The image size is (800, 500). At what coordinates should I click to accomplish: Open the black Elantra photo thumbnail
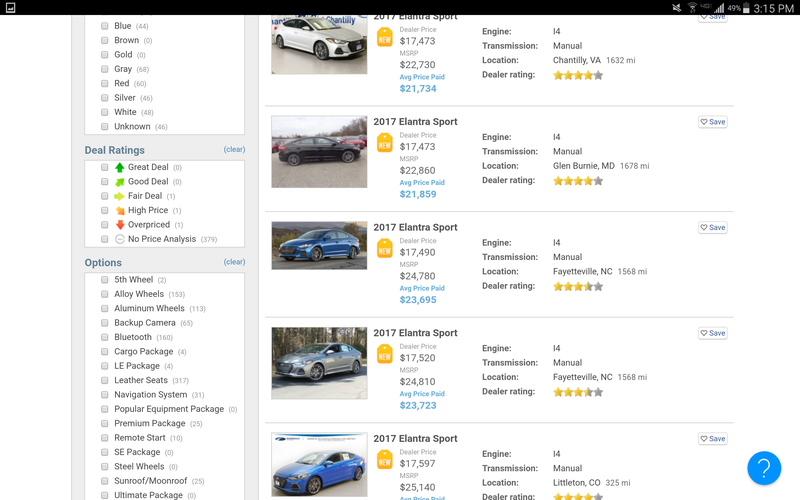click(319, 152)
